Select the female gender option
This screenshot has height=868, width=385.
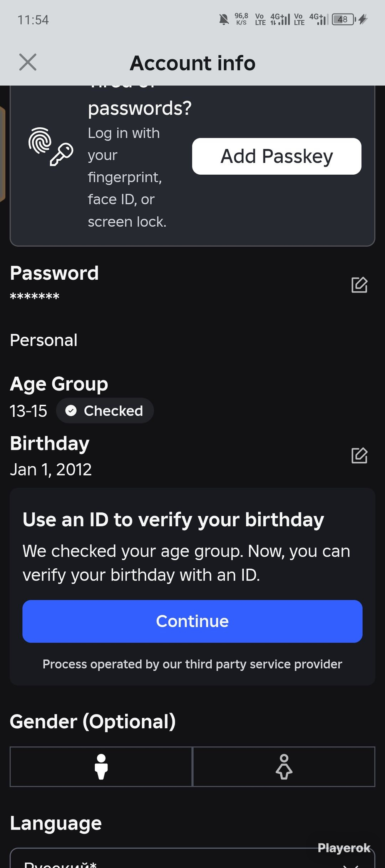(284, 766)
